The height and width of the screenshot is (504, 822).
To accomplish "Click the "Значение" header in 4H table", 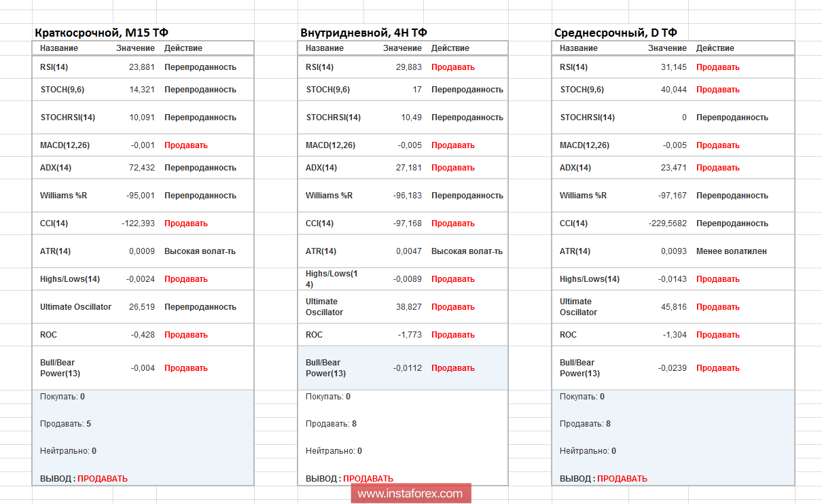I will tap(402, 48).
